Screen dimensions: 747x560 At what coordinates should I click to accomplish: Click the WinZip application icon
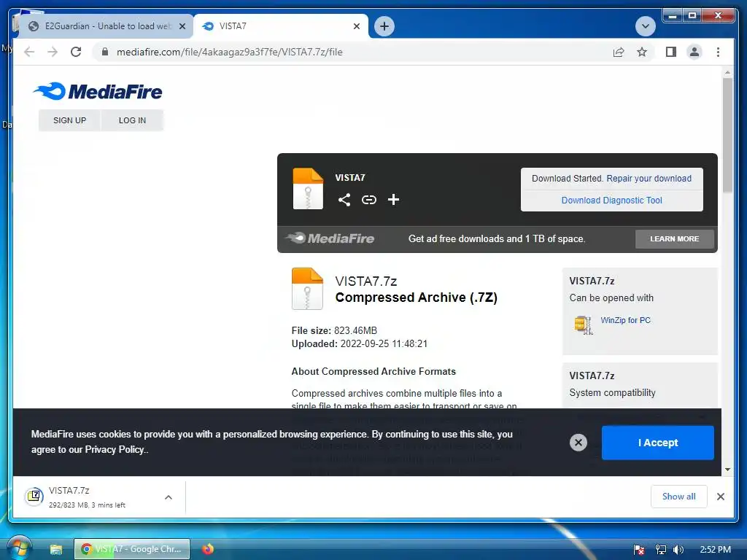[x=583, y=324]
